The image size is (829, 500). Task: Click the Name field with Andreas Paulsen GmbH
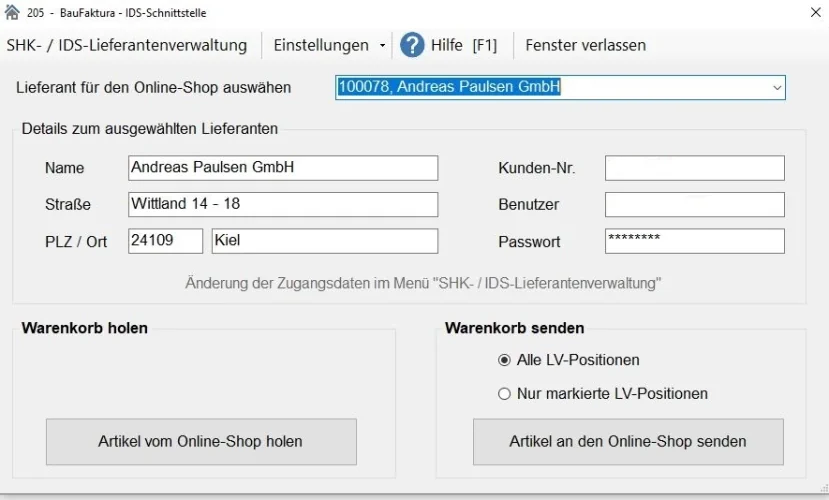(283, 168)
